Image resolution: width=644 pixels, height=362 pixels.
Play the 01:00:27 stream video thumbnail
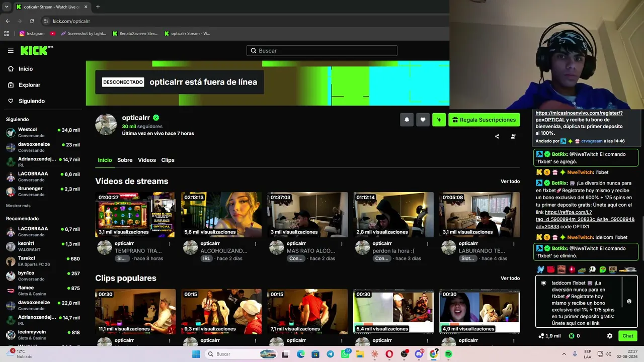[135, 215]
